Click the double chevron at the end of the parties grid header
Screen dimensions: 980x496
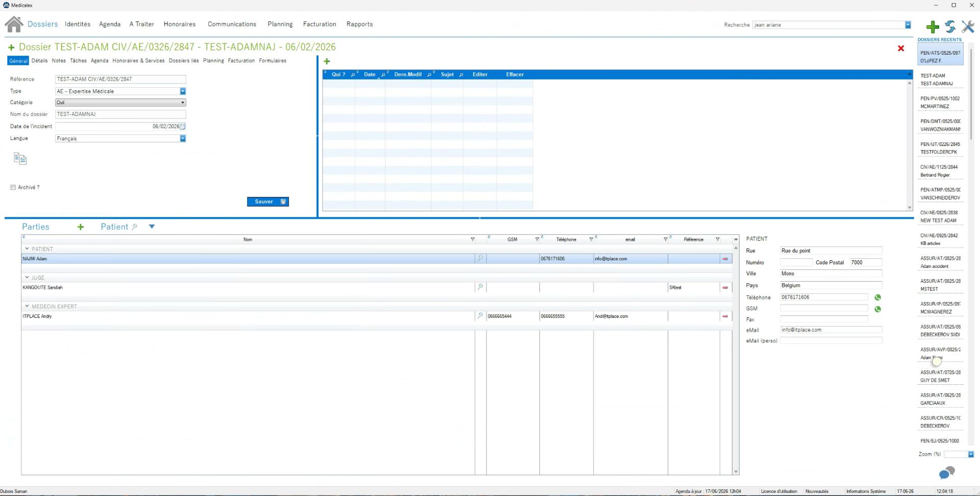tap(736, 239)
